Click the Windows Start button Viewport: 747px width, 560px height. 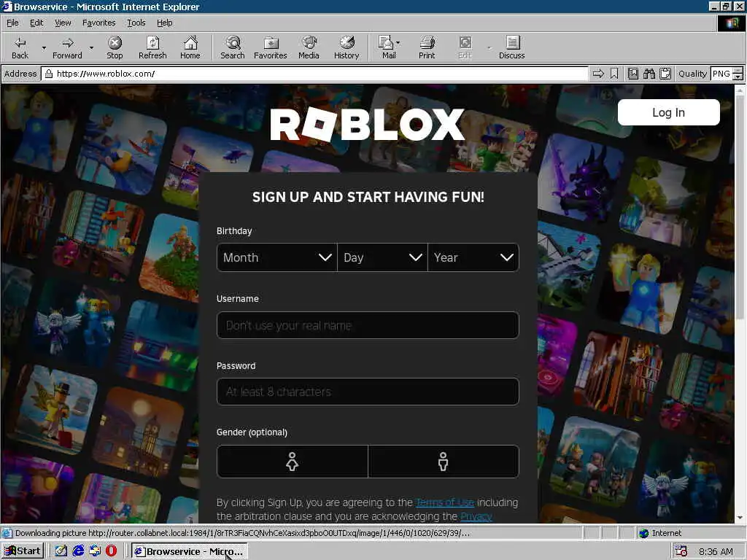[x=23, y=551]
